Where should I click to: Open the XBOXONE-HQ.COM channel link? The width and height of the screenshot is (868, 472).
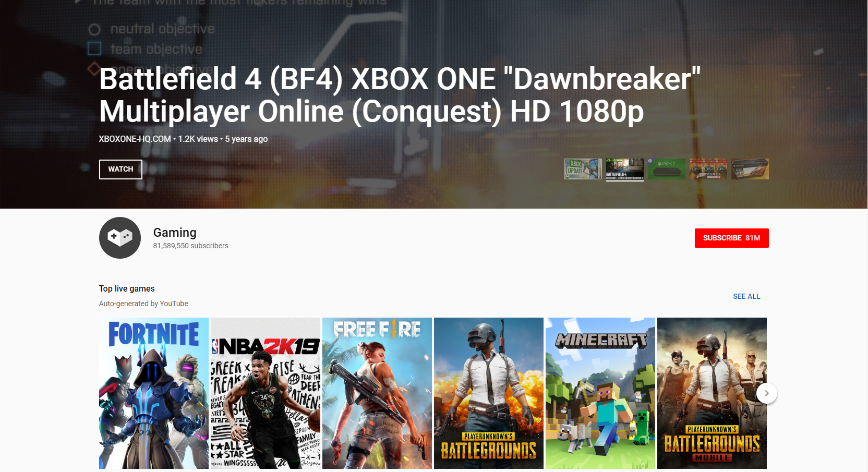(135, 139)
